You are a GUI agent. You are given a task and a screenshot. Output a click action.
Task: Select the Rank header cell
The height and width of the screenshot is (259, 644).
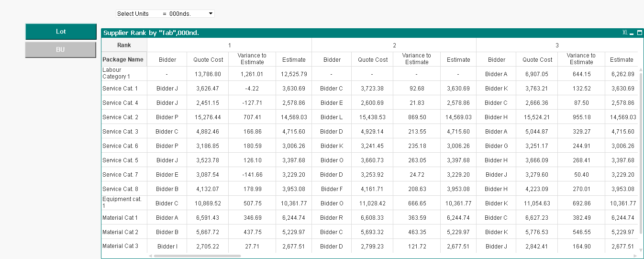pyautogui.click(x=124, y=45)
